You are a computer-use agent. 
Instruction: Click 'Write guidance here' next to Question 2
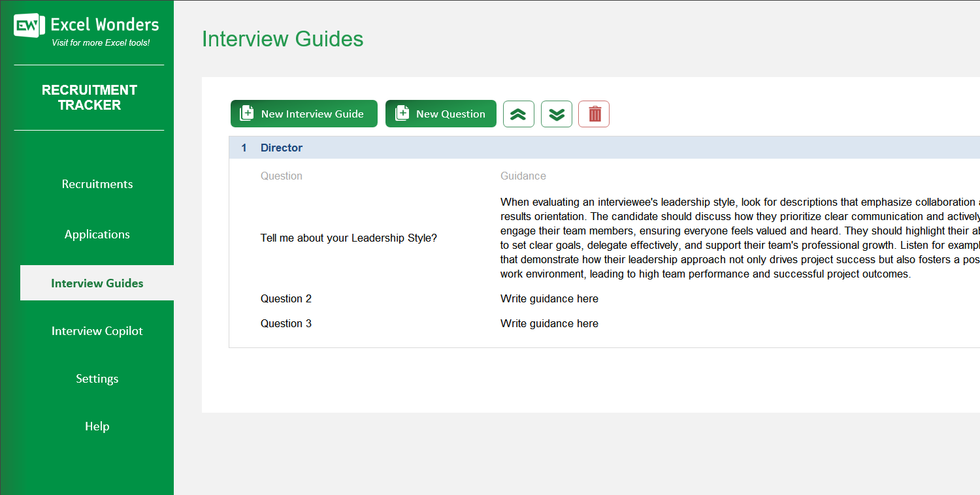pos(549,298)
